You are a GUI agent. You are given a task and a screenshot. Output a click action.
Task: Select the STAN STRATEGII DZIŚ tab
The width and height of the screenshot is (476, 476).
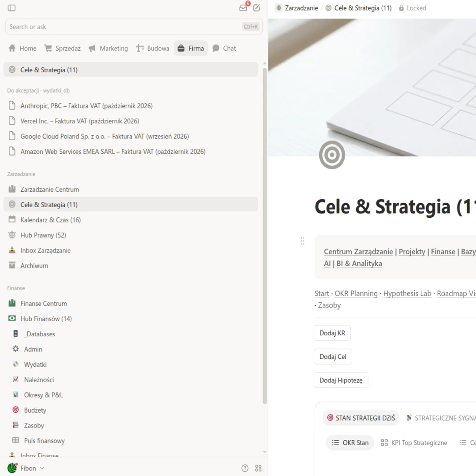click(361, 418)
